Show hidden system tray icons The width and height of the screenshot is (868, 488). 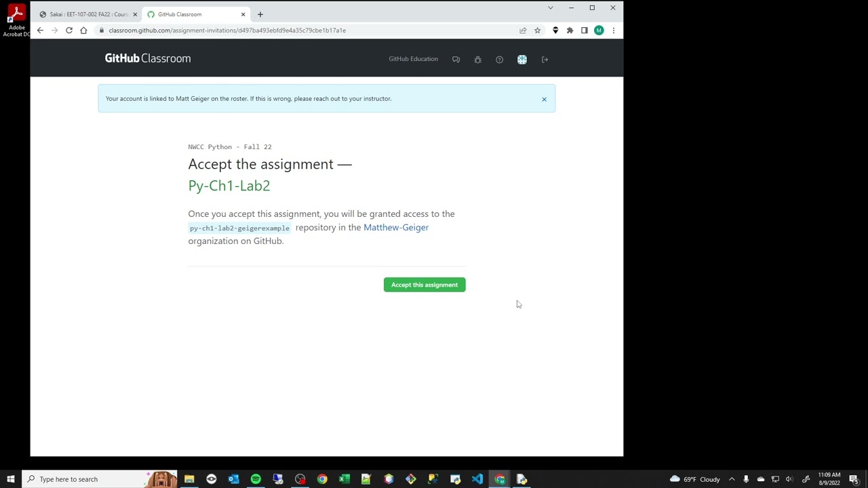coord(732,479)
